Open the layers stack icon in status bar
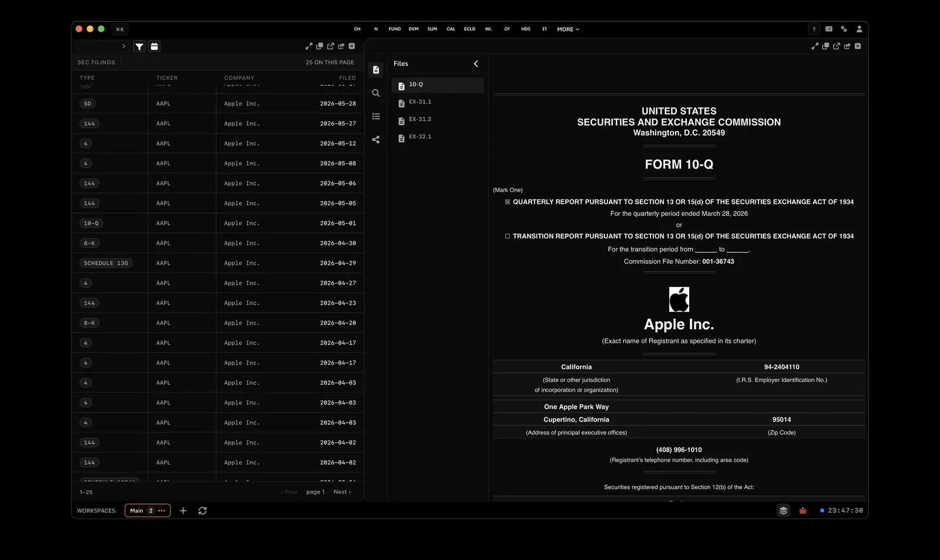This screenshot has height=560, width=940. (x=783, y=511)
